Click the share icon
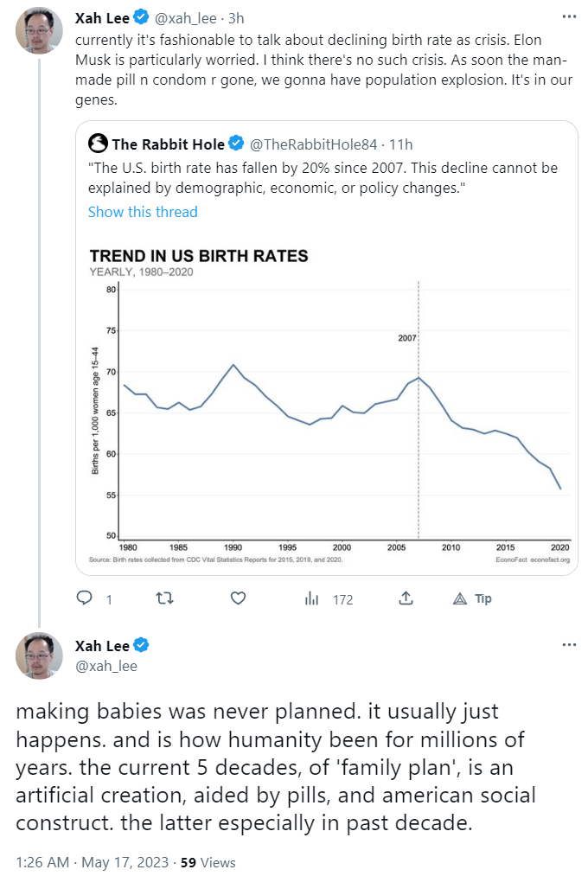 pyautogui.click(x=405, y=598)
